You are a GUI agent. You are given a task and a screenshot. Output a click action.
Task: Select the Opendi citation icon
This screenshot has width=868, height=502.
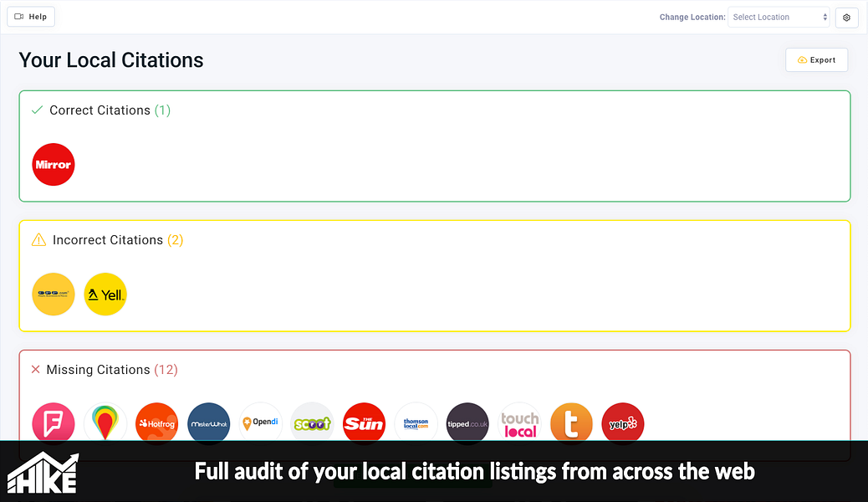[261, 423]
